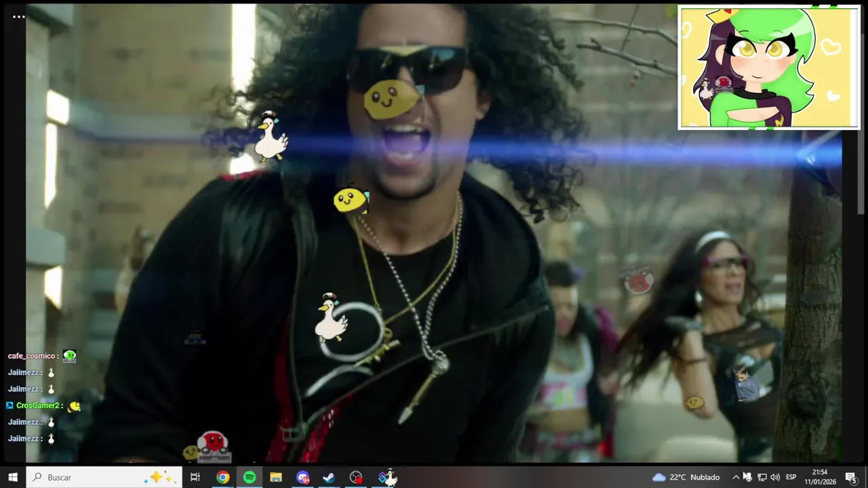Click CrosGamer2 username in chat overlay
Image resolution: width=868 pixels, height=488 pixels.
(x=38, y=405)
